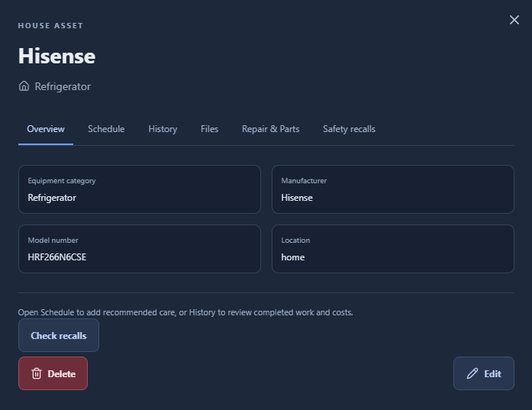Select the model number HRF266N6CSE
Screen dimensions: 532x410
57,257
